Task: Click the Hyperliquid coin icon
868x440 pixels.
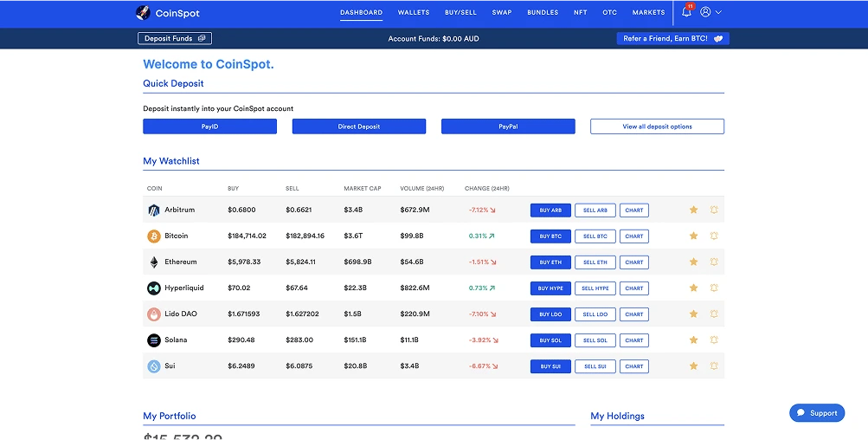Action: 153,288
